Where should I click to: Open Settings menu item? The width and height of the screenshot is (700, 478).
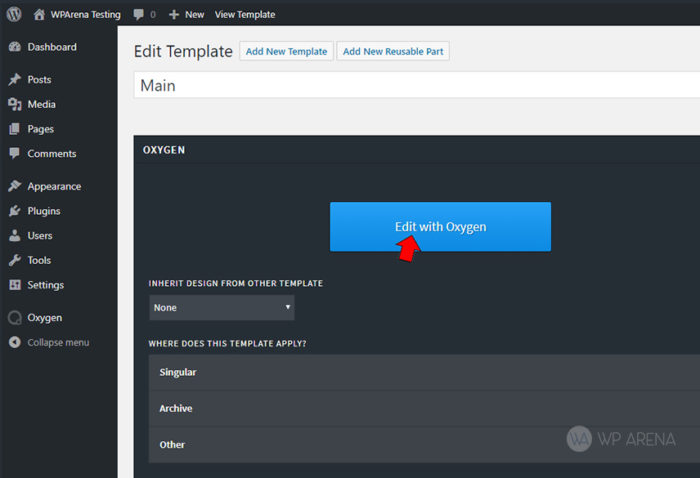[x=46, y=285]
